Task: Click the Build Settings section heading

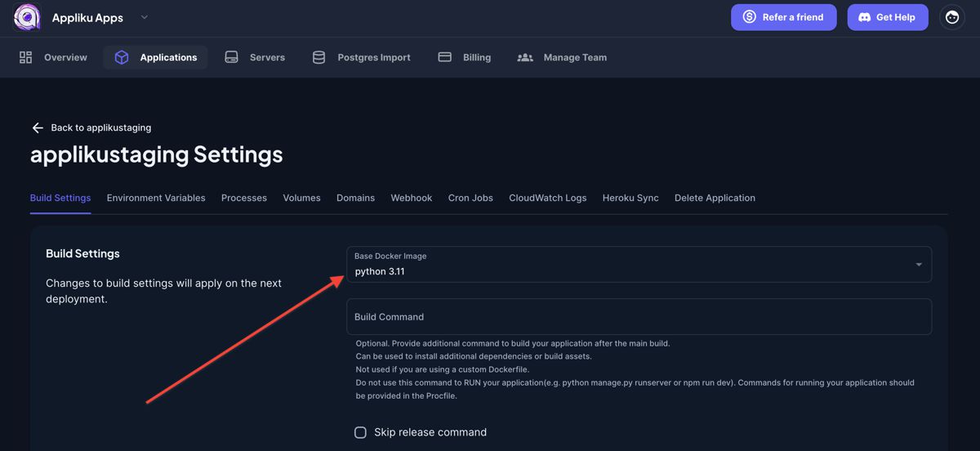Action: [82, 254]
